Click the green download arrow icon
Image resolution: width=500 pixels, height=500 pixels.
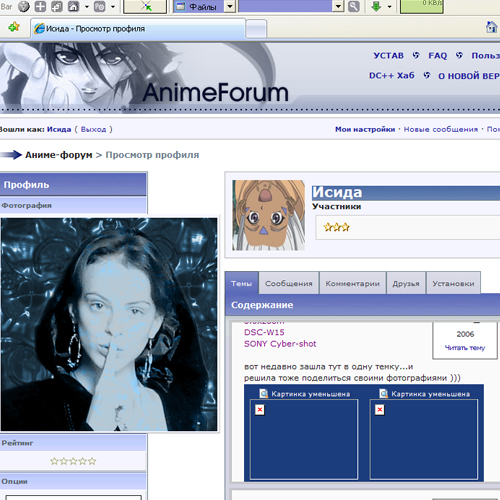[x=376, y=6]
